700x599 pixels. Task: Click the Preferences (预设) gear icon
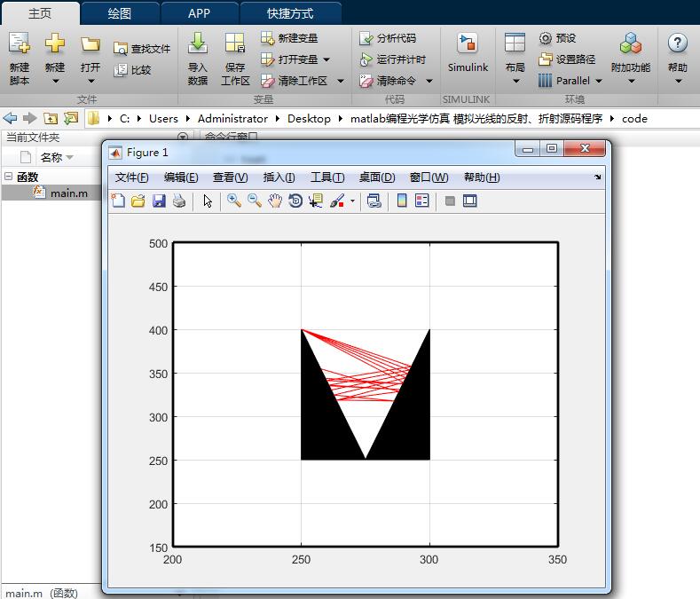click(545, 38)
